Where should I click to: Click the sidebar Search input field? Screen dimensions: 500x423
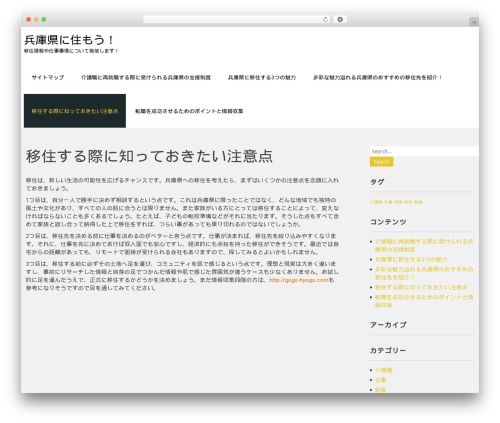(424, 151)
